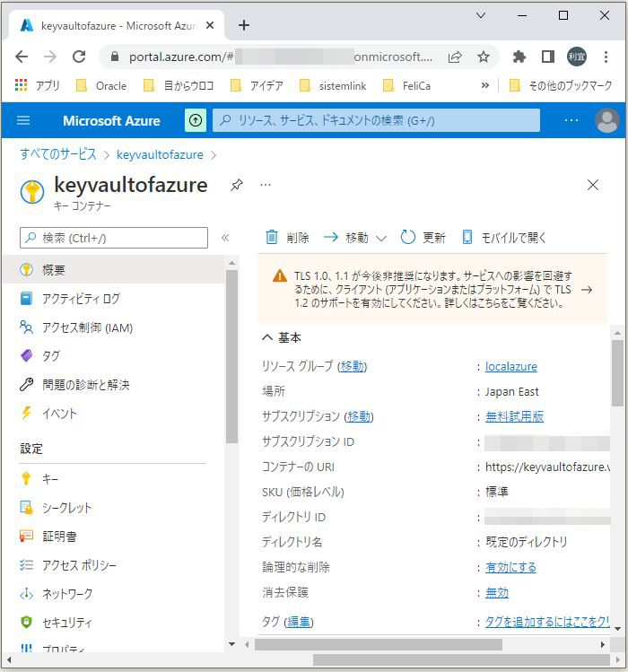Viewport: 628px width, 672px height.
Task: Open the extensions puzzle icon
Action: pyautogui.click(x=519, y=57)
